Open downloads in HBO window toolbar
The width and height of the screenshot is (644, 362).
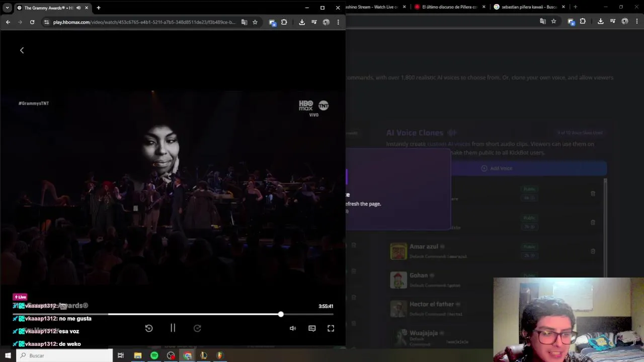tap(302, 22)
